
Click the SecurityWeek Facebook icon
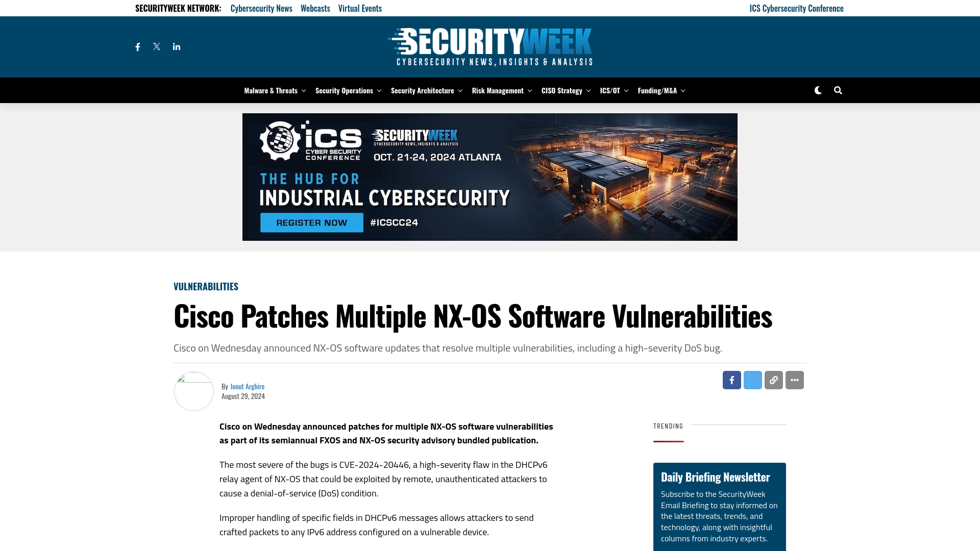pos(137,46)
